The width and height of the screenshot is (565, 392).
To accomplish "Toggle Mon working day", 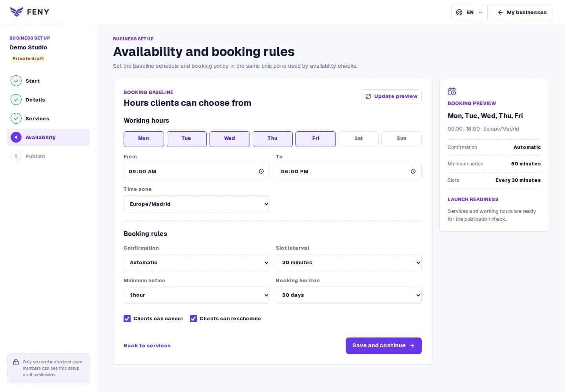I will pos(144,139).
